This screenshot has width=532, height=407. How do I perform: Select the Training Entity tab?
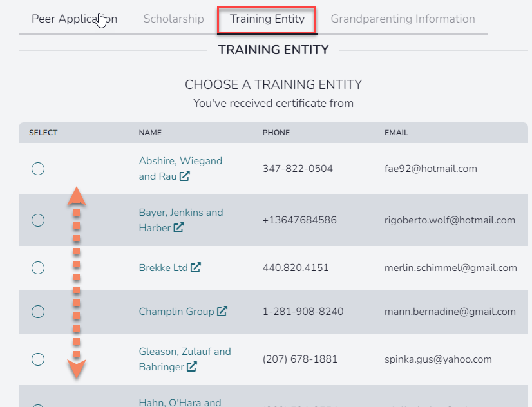[x=267, y=19]
